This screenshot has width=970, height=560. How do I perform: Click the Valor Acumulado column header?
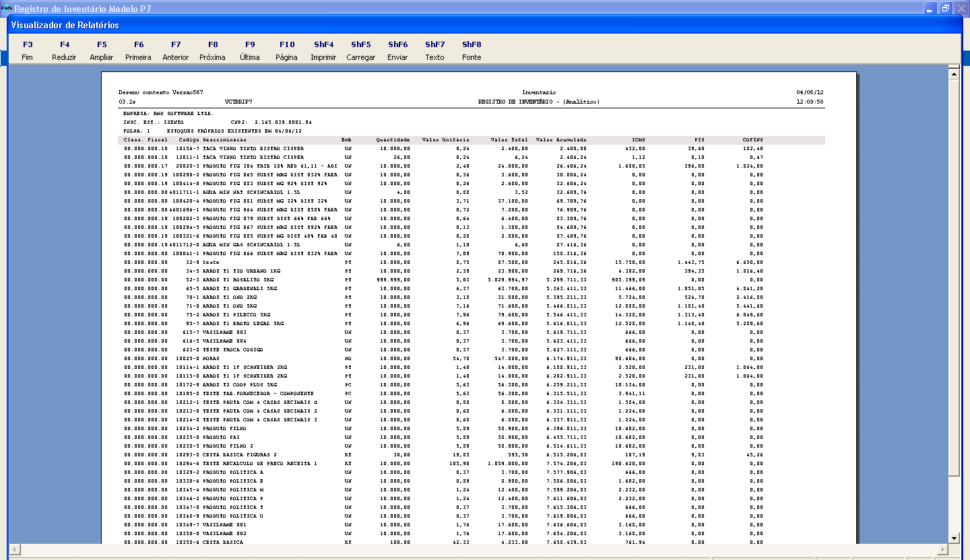coord(561,140)
